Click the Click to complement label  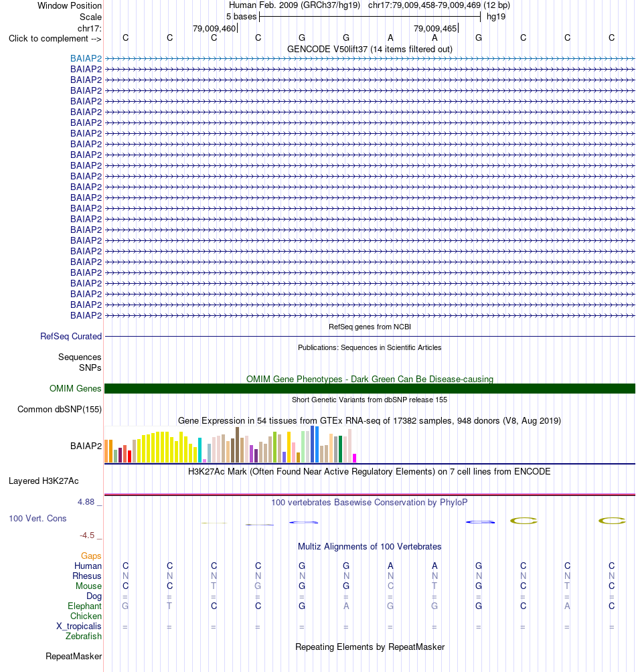tap(55, 39)
